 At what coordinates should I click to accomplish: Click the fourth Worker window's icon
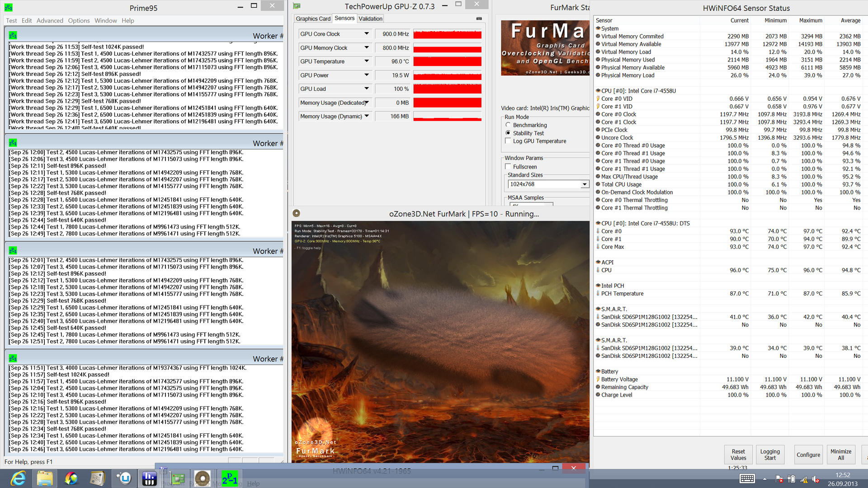[13, 358]
